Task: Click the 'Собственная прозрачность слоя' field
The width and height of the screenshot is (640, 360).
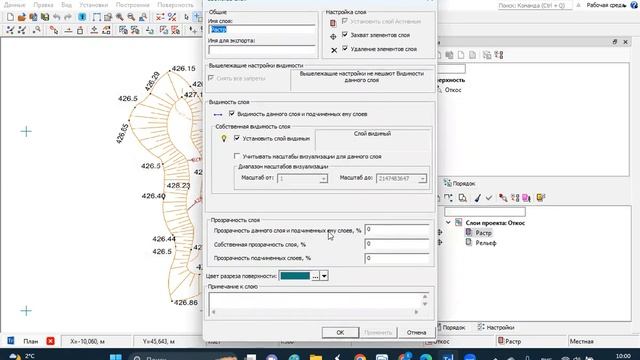Action: coord(397,244)
